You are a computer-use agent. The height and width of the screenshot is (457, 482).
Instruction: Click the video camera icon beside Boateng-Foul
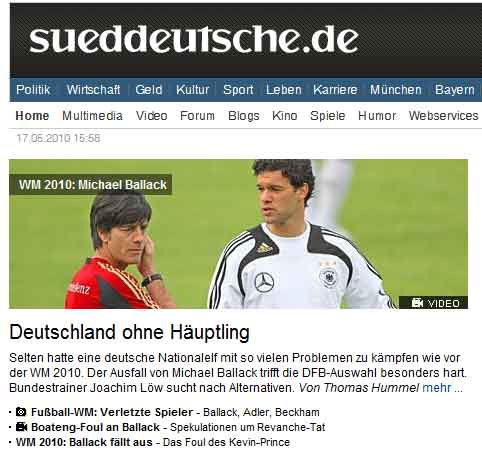pyautogui.click(x=21, y=427)
